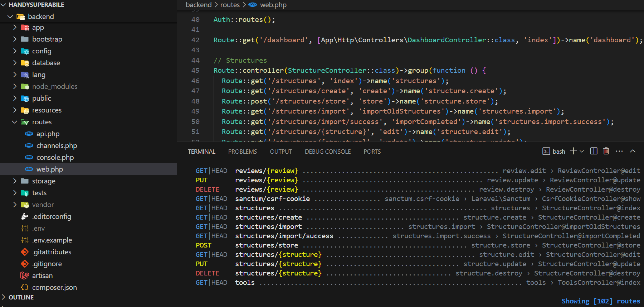
Task: Click the Laravel icon beside artisan
Action: pyautogui.click(x=25, y=275)
